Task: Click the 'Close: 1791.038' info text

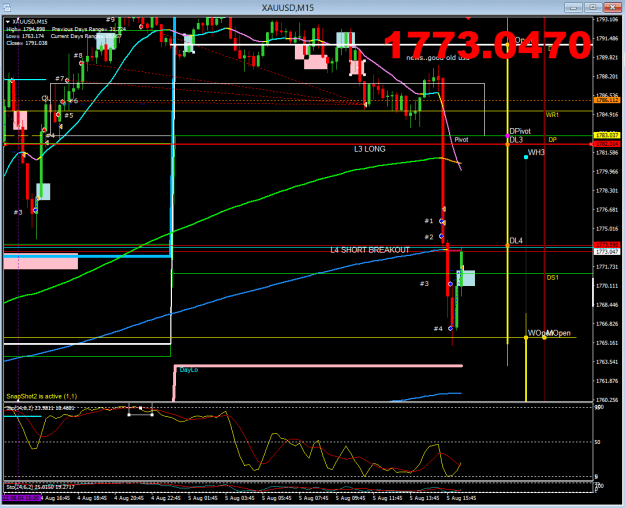Action: pos(27,43)
